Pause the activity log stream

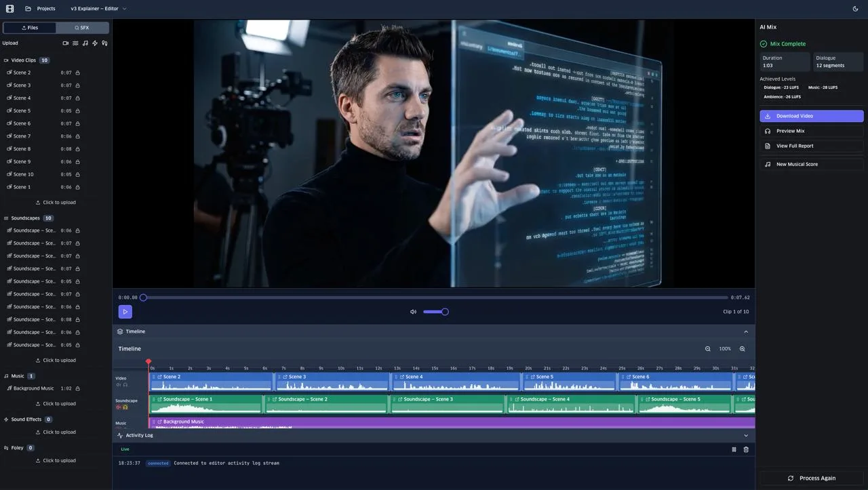[734, 449]
